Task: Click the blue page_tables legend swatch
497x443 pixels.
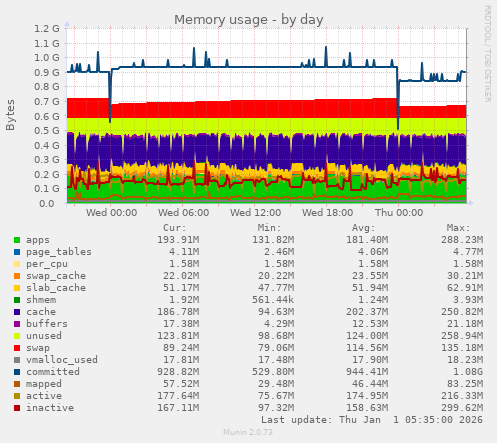Action: [17, 252]
